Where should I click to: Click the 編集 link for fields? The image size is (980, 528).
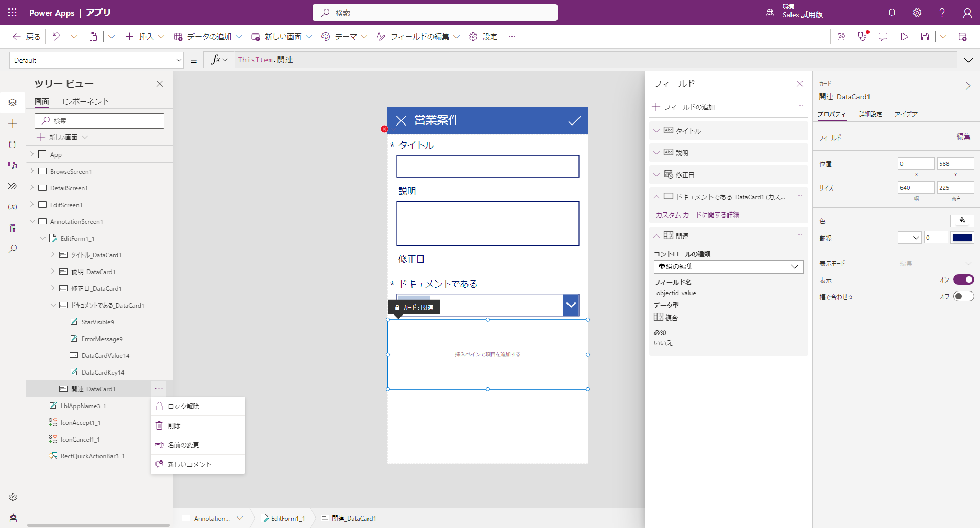click(963, 137)
